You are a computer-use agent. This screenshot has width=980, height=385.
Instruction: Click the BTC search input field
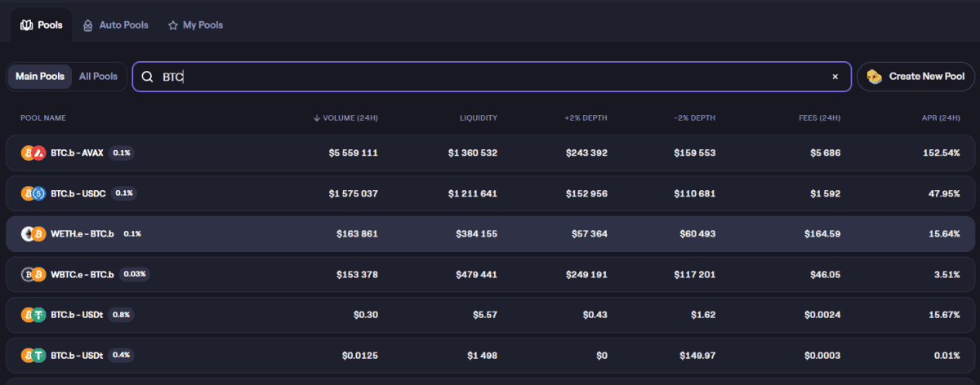click(x=492, y=77)
